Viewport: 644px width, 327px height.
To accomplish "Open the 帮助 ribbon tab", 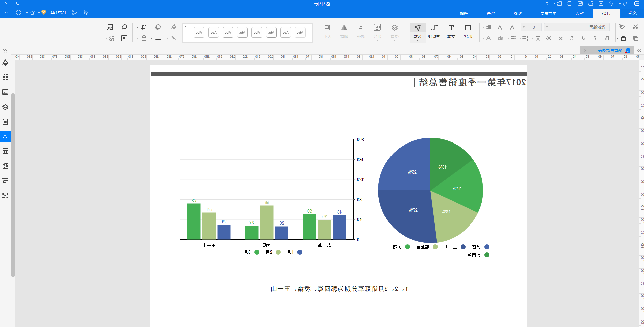I will pos(464,13).
